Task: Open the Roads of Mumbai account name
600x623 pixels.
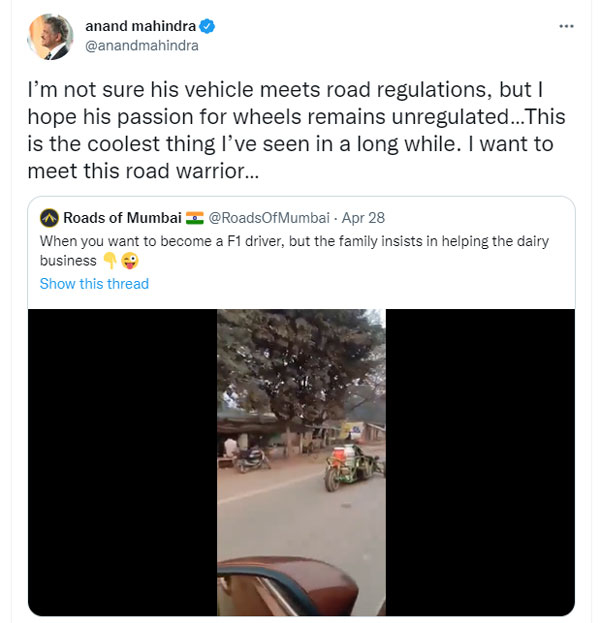Action: click(x=122, y=218)
